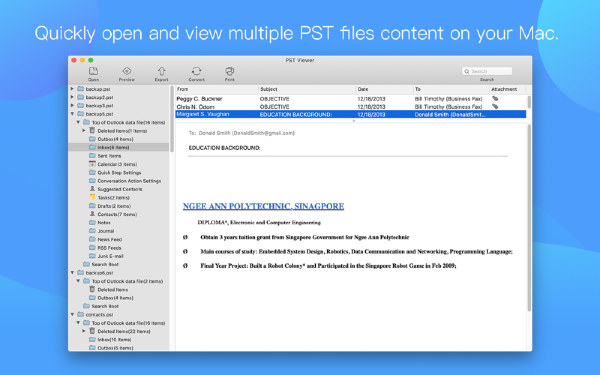Click in the Search input field
600x375 pixels.
487,71
